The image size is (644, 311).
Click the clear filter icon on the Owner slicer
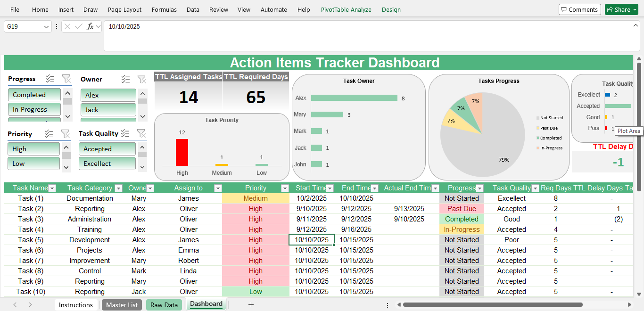point(142,79)
